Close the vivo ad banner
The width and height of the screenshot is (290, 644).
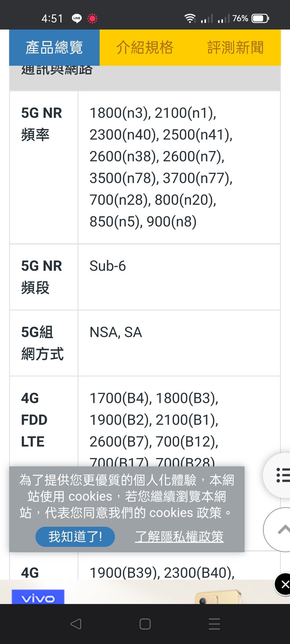(284, 584)
